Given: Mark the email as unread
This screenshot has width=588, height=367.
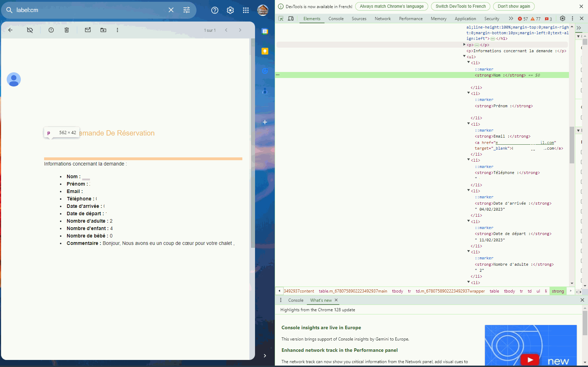Looking at the screenshot, I should point(88,30).
